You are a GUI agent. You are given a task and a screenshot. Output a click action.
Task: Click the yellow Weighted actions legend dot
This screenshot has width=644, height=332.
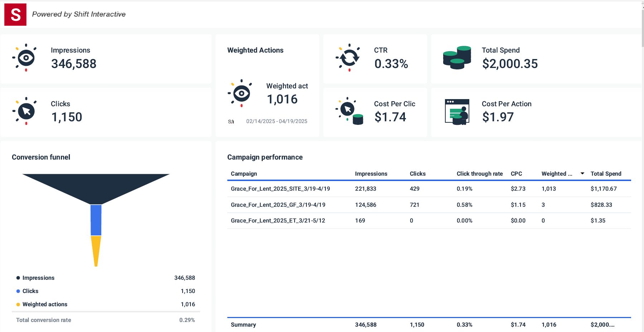click(18, 304)
